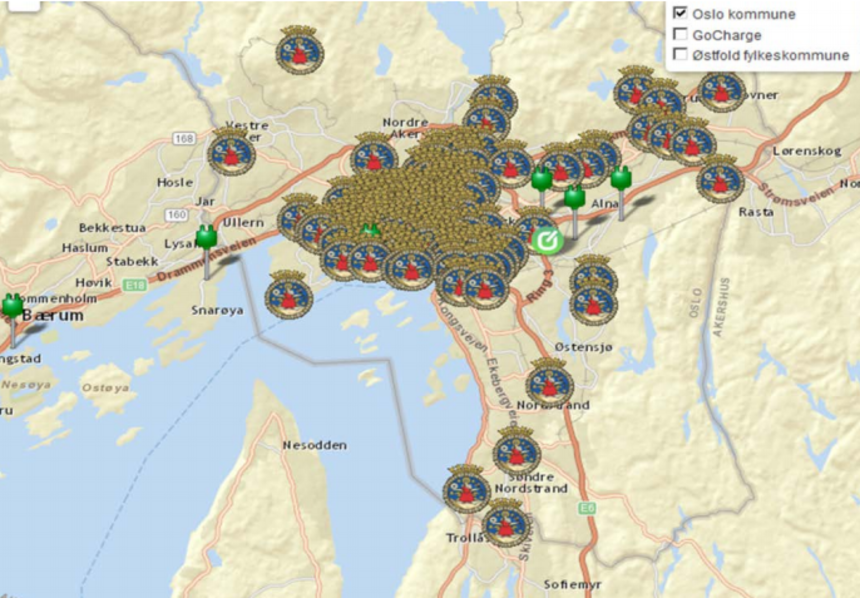Click the crest marker above Østensjø
Image resolution: width=860 pixels, height=598 pixels.
[593, 301]
